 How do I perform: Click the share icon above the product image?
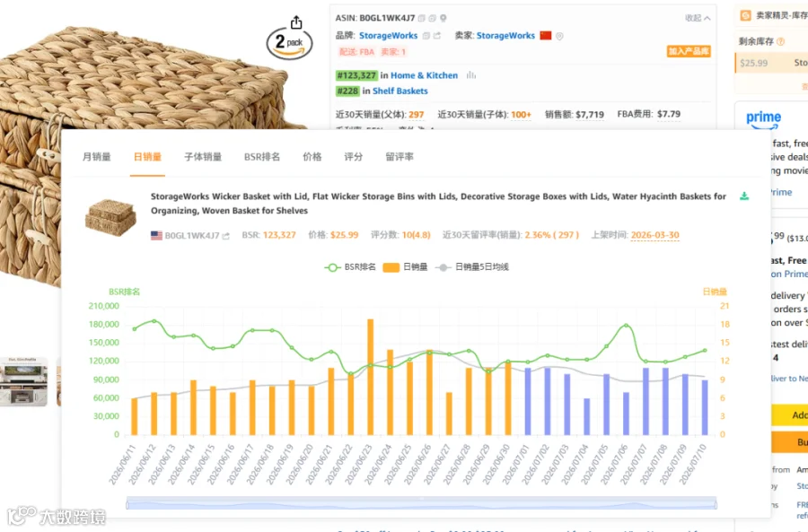[296, 22]
